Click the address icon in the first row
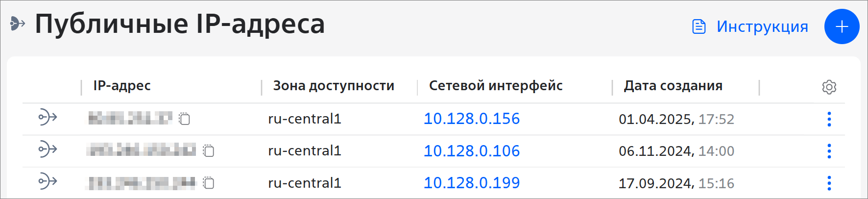Viewport: 868px width, 199px height. (x=48, y=117)
